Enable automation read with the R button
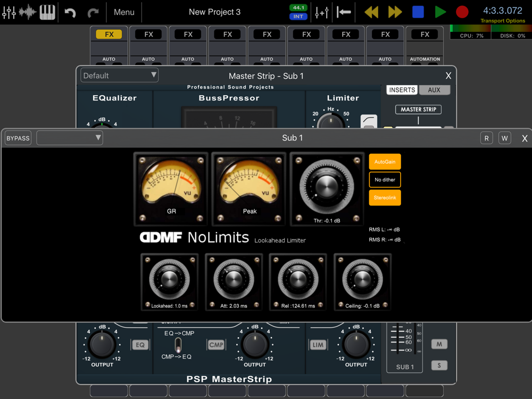 click(x=487, y=138)
